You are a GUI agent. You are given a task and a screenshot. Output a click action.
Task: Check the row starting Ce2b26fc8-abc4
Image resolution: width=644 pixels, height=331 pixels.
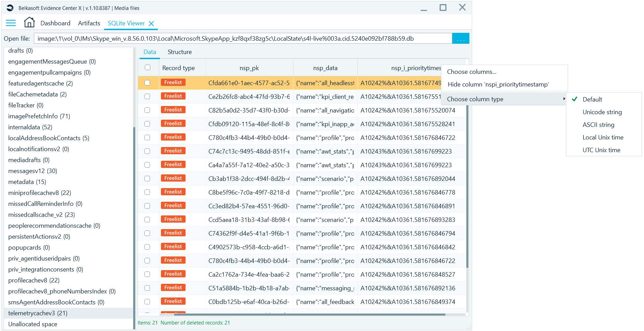[x=147, y=96]
